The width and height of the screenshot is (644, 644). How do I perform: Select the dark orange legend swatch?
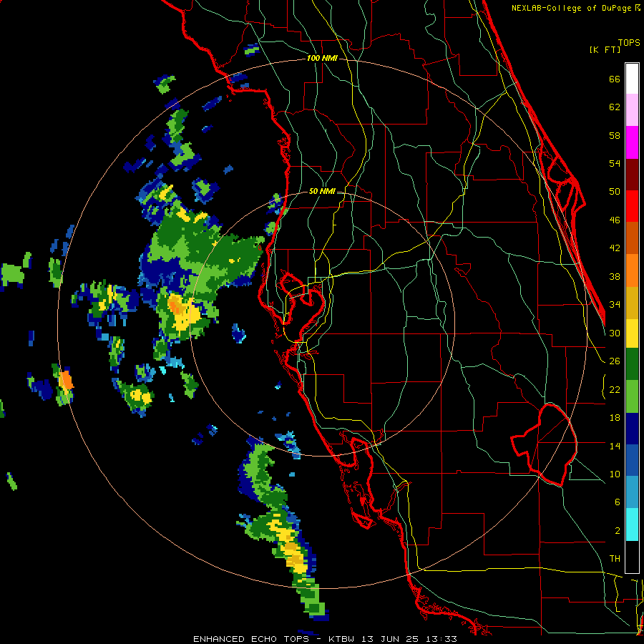coord(632,238)
